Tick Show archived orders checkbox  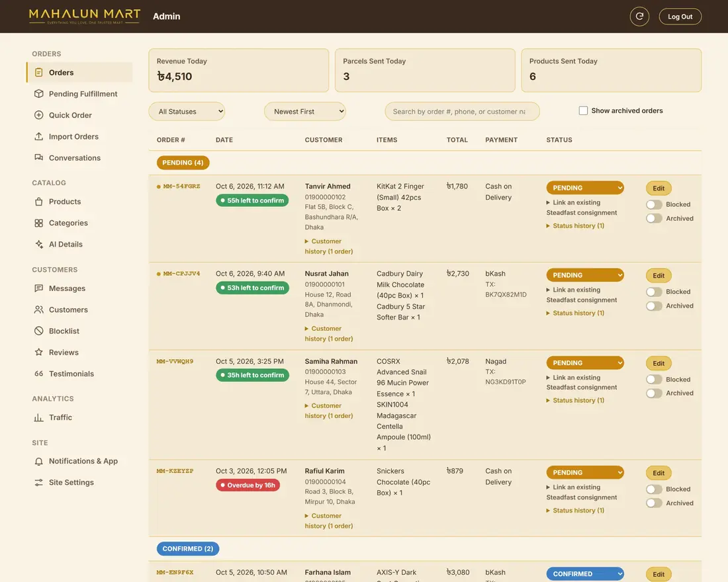(x=583, y=110)
